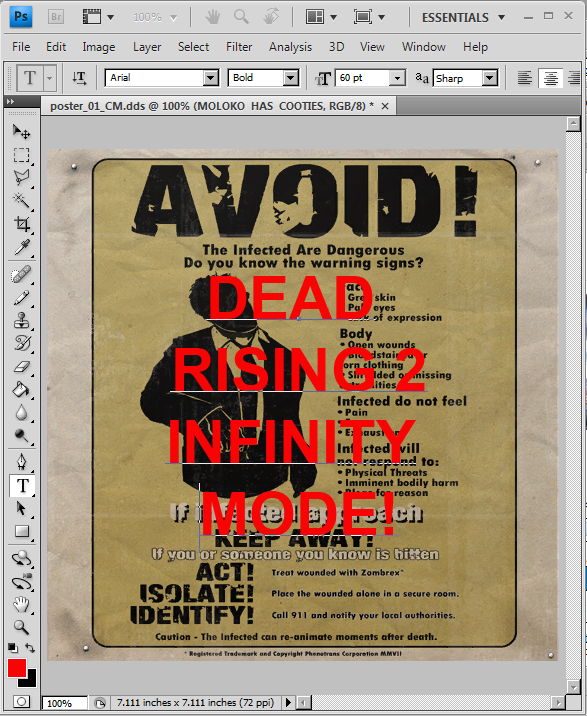Open the Type tool preset picker
Image resolution: width=587 pixels, height=716 pixels.
pyautogui.click(x=49, y=78)
